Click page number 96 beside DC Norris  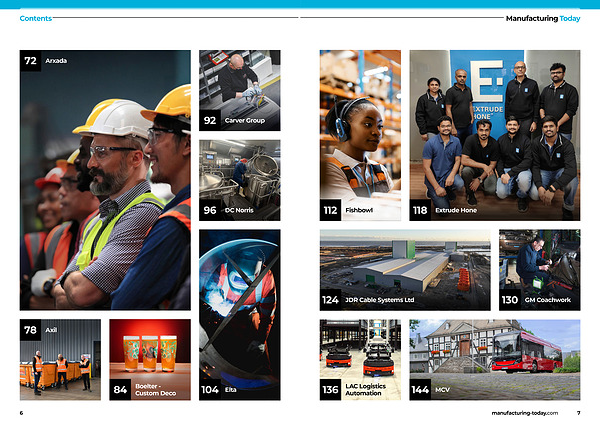tap(210, 210)
